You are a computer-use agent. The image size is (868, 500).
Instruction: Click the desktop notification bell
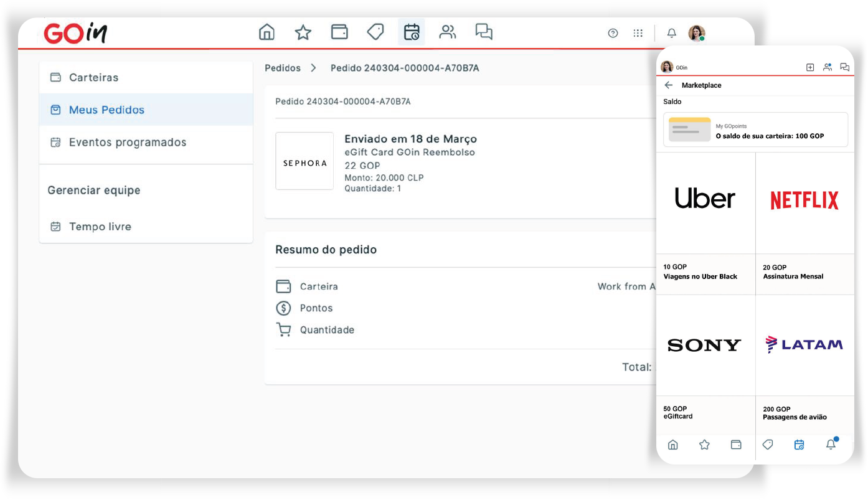[x=672, y=33]
